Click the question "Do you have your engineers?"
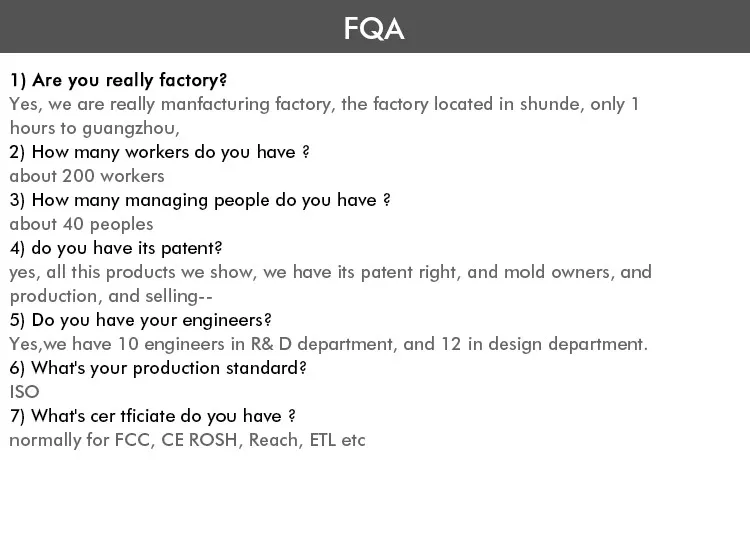Screen dimensions: 750x536 [141, 320]
